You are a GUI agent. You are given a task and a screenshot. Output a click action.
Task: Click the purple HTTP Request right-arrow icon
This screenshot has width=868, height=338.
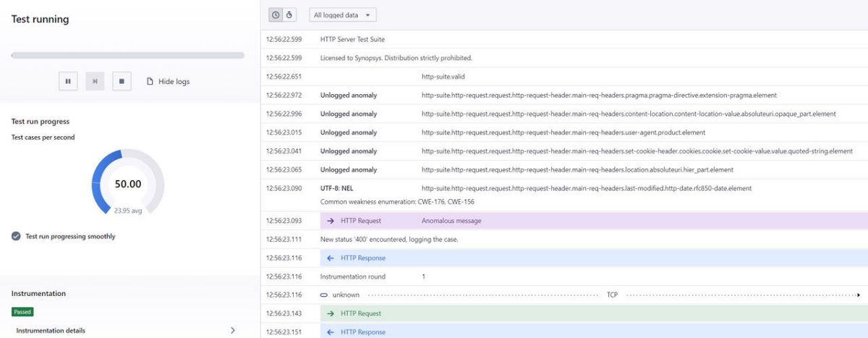click(x=331, y=221)
